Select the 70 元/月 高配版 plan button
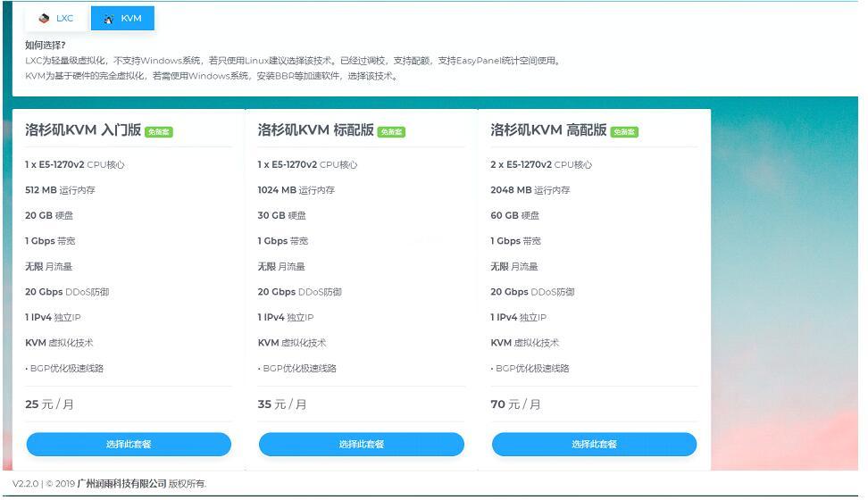 [x=594, y=445]
